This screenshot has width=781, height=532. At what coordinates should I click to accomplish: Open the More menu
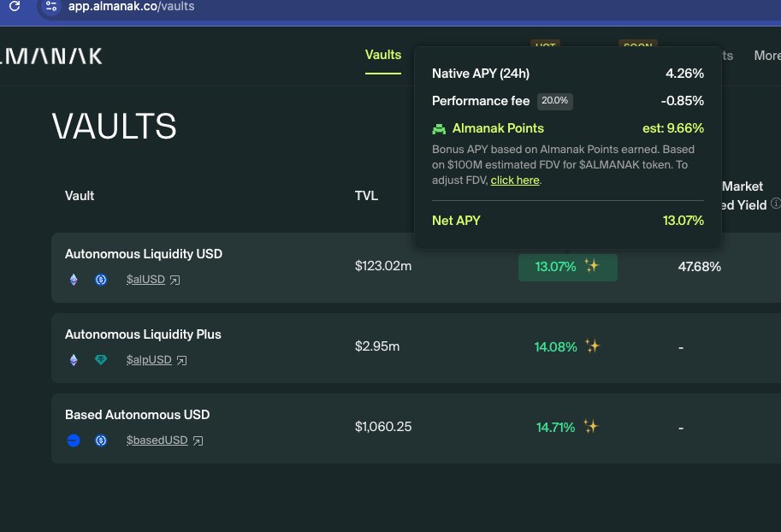point(767,56)
